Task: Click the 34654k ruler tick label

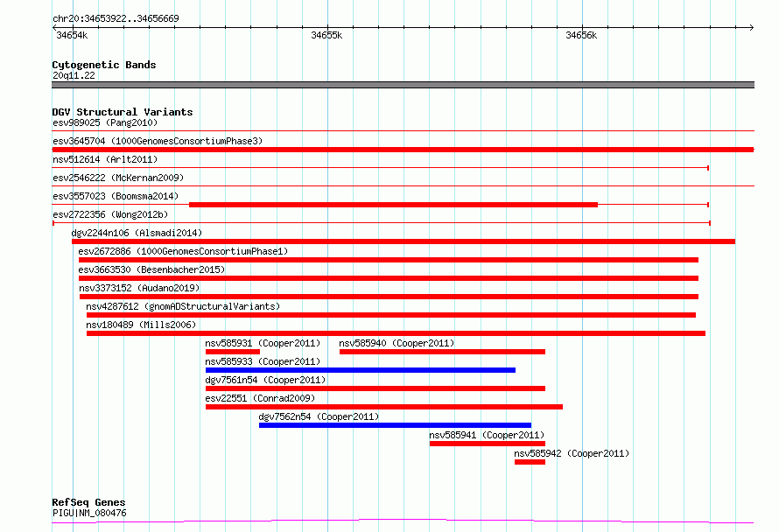Action: pyautogui.click(x=72, y=35)
